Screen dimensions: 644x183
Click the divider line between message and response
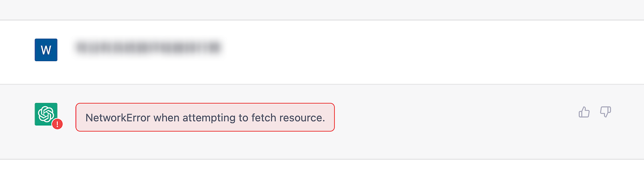point(322,84)
